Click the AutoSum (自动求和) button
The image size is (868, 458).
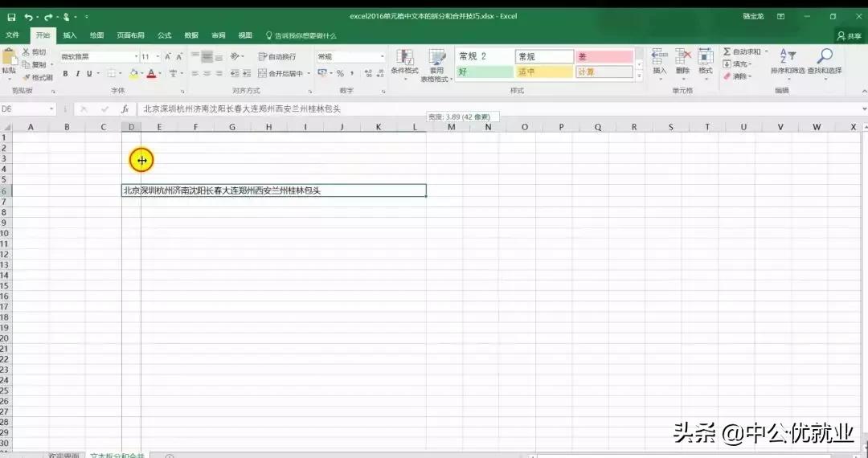(x=741, y=51)
